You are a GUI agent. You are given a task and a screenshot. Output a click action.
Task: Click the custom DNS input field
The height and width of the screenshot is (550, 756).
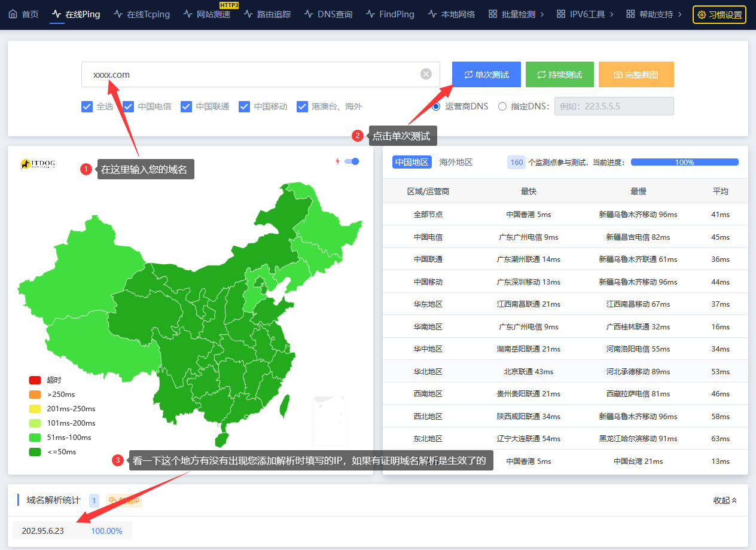click(x=614, y=106)
